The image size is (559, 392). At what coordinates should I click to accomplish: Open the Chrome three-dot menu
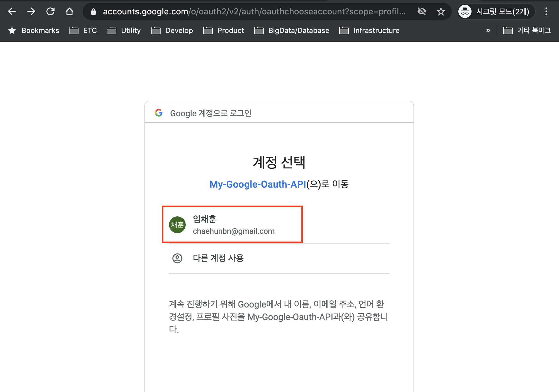pos(546,11)
